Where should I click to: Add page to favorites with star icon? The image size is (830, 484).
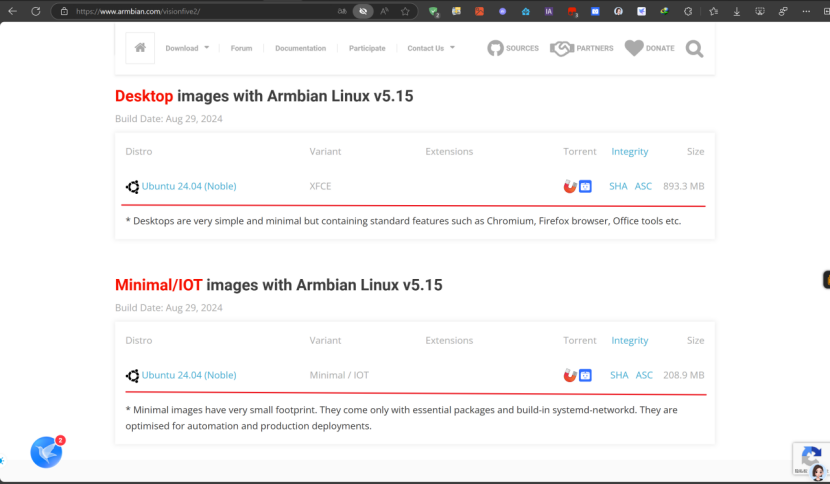pos(405,11)
